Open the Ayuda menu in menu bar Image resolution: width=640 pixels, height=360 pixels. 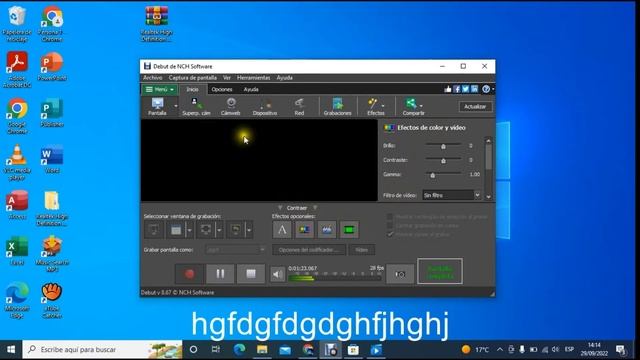pos(284,78)
